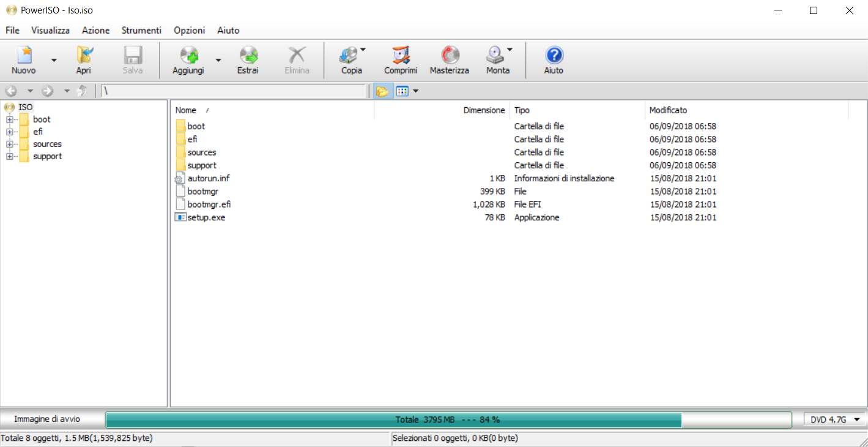Open the Back history dropdown arrow
The image size is (868, 447).
30,91
